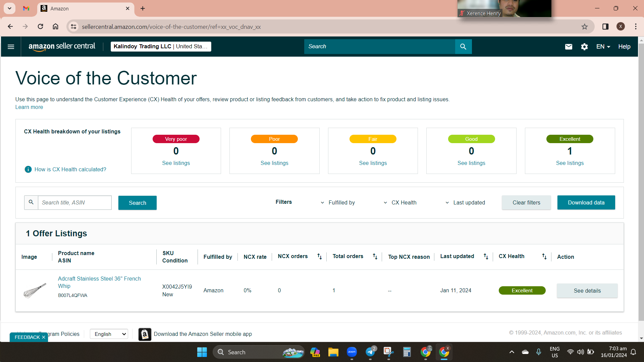The height and width of the screenshot is (362, 644).
Task: See listings under Poor
Action: pos(274,163)
